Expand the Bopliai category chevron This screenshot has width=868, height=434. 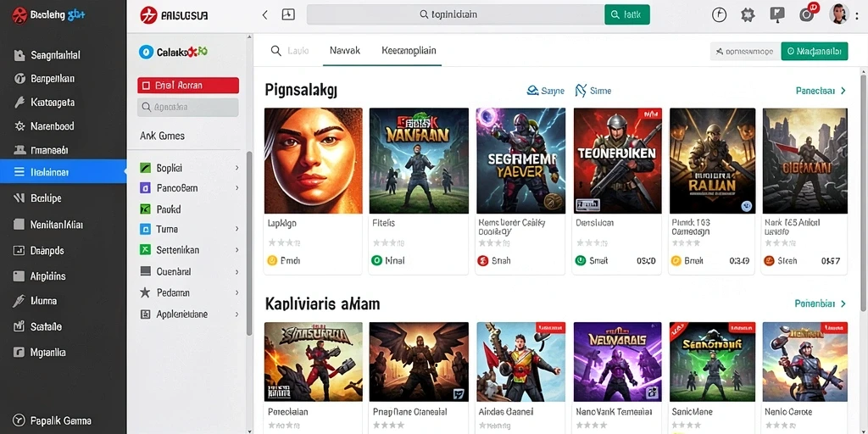[x=237, y=168]
